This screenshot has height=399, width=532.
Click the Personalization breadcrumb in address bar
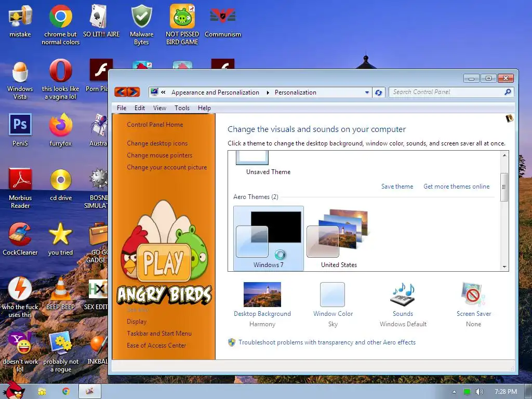pyautogui.click(x=295, y=92)
